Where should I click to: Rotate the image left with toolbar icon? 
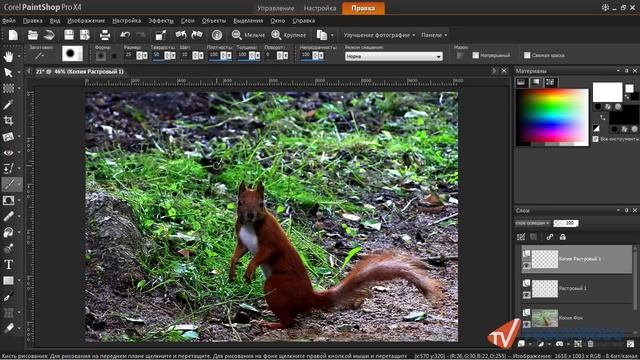[181, 35]
